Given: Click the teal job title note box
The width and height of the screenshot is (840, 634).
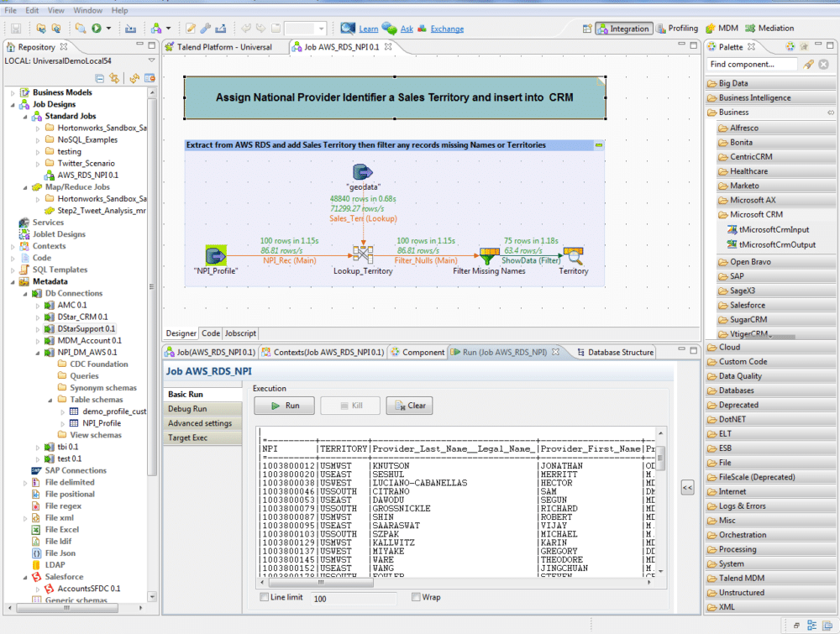Looking at the screenshot, I should click(x=395, y=97).
